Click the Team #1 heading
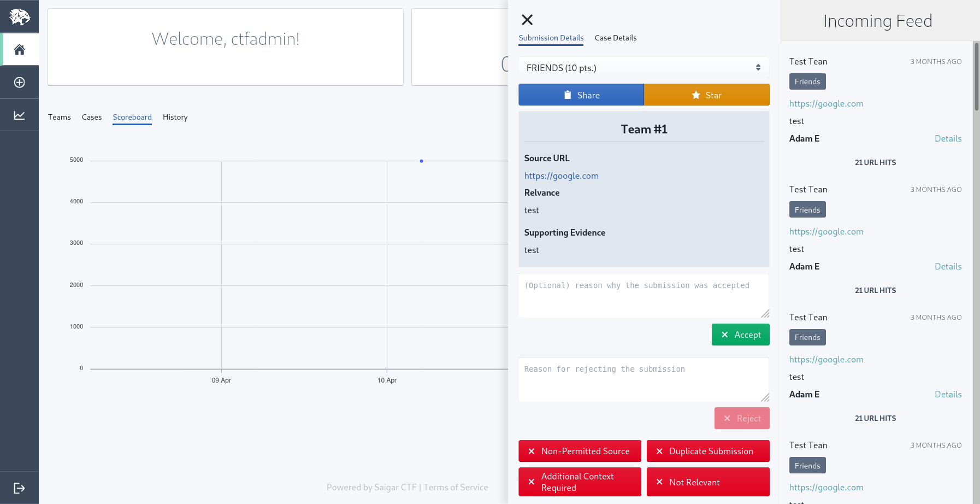 [x=644, y=129]
